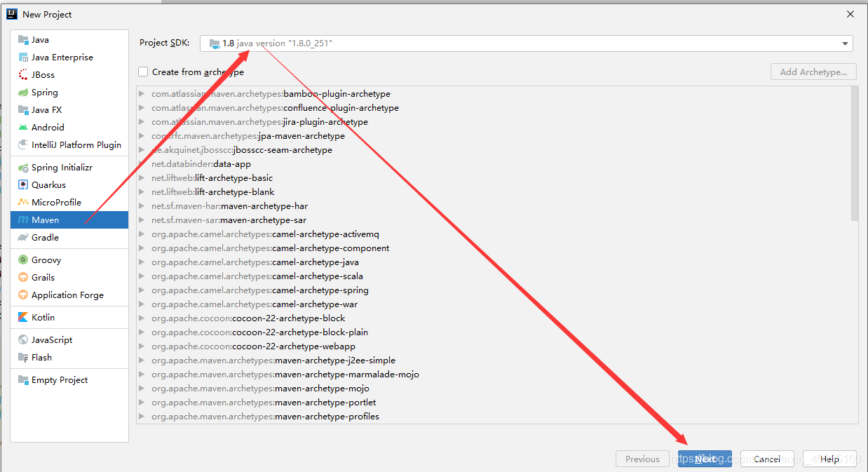Select cocoon-22-archetype-block-plain row
868x472 pixels.
pos(494,332)
